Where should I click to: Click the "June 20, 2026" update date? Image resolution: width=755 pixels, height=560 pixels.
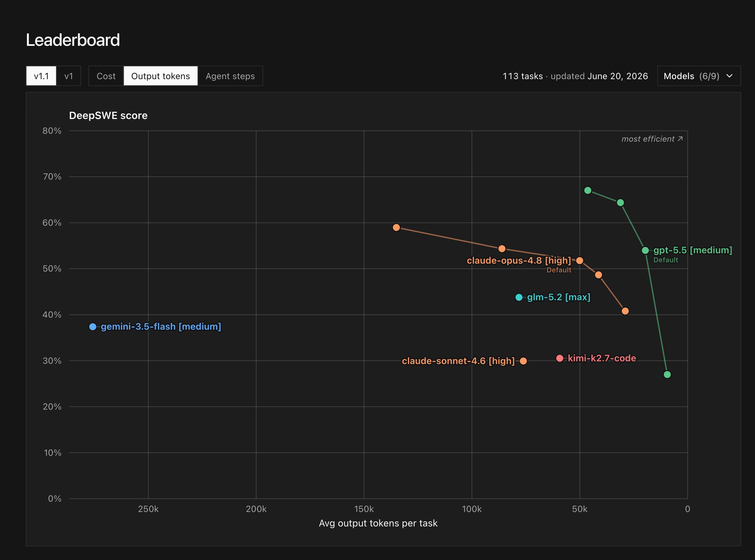(x=618, y=76)
